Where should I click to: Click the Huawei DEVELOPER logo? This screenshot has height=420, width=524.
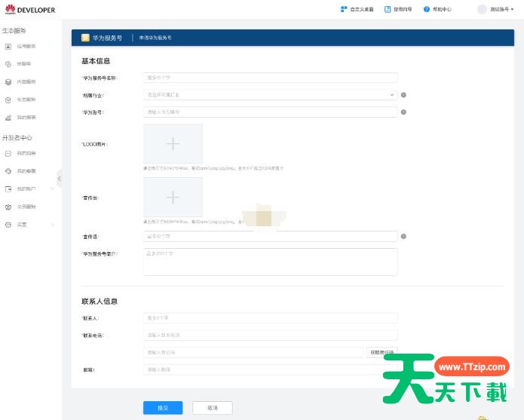(x=30, y=10)
